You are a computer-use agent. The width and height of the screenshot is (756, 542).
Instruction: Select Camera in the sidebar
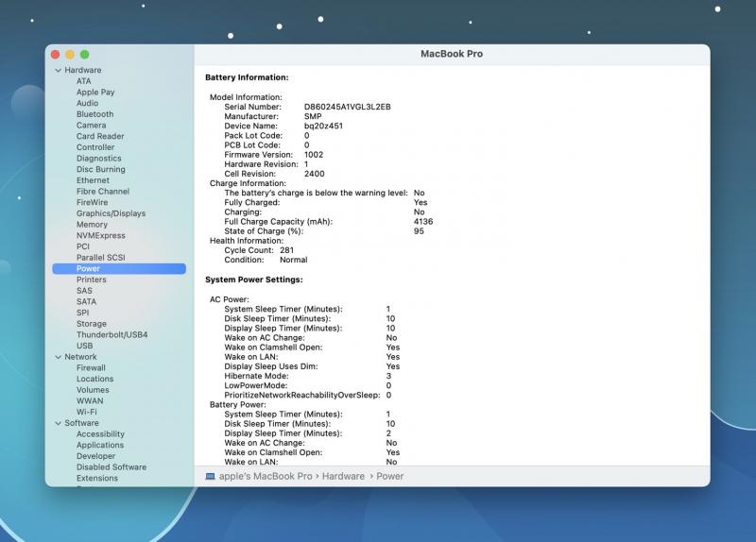click(x=91, y=126)
